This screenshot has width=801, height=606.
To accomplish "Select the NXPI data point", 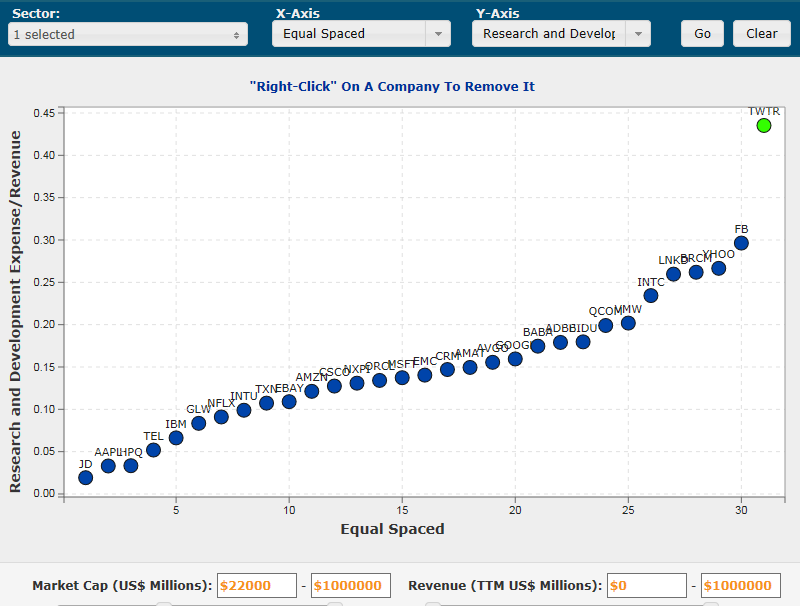I will coord(357,383).
